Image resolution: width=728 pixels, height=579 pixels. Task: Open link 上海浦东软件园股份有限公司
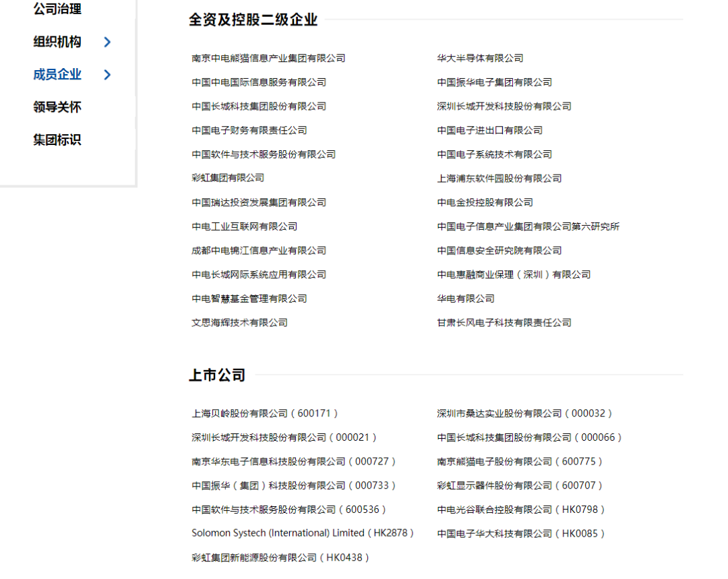coord(499,179)
